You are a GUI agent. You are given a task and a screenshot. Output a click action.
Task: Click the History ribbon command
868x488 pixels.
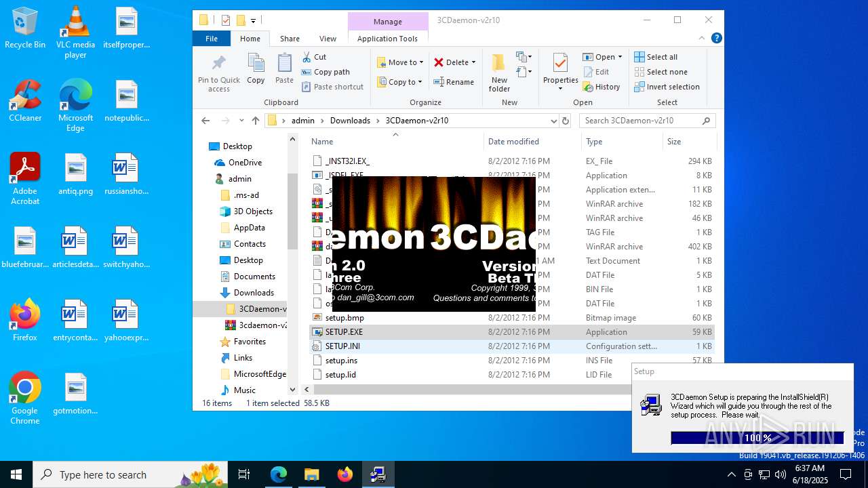(601, 87)
